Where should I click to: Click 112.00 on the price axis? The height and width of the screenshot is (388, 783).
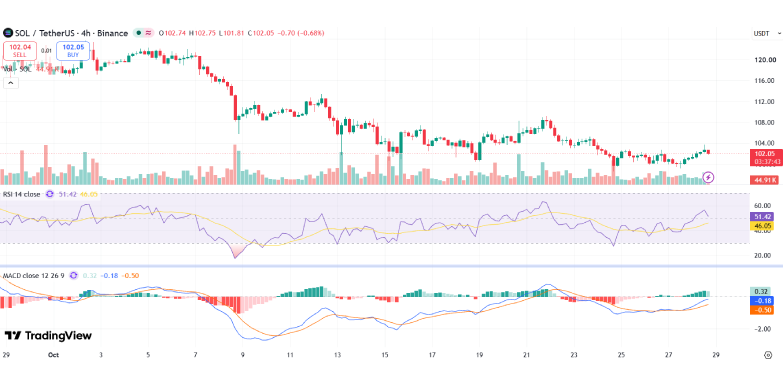[765, 101]
